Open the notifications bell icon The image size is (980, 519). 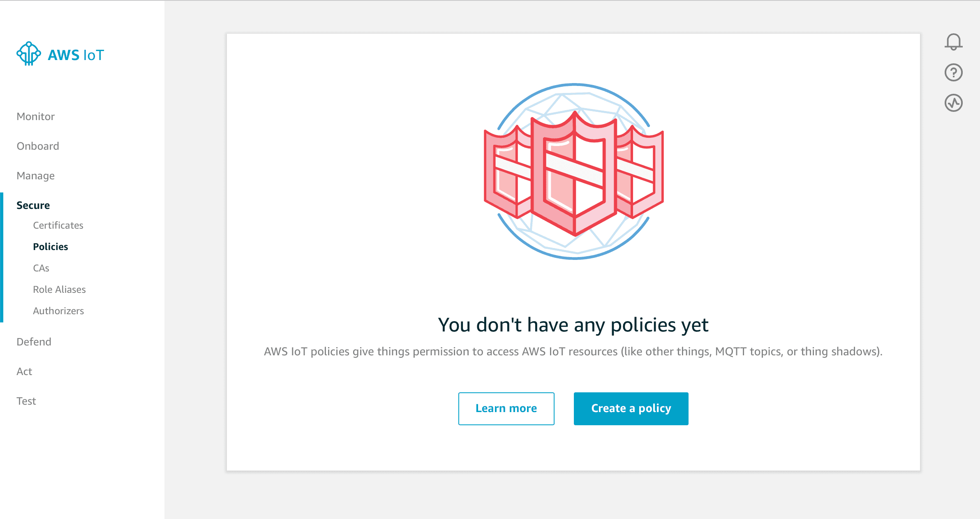coord(953,42)
